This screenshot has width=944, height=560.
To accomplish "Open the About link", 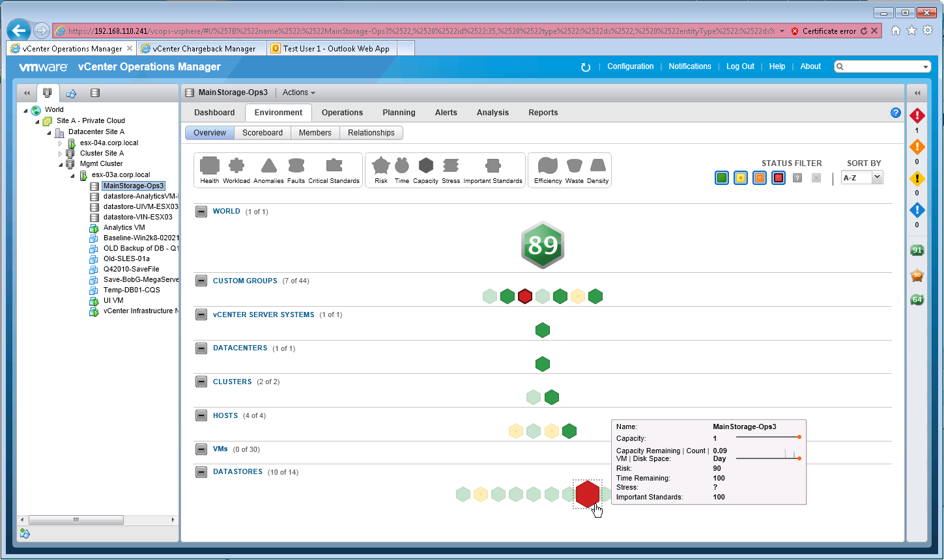I will 810,66.
